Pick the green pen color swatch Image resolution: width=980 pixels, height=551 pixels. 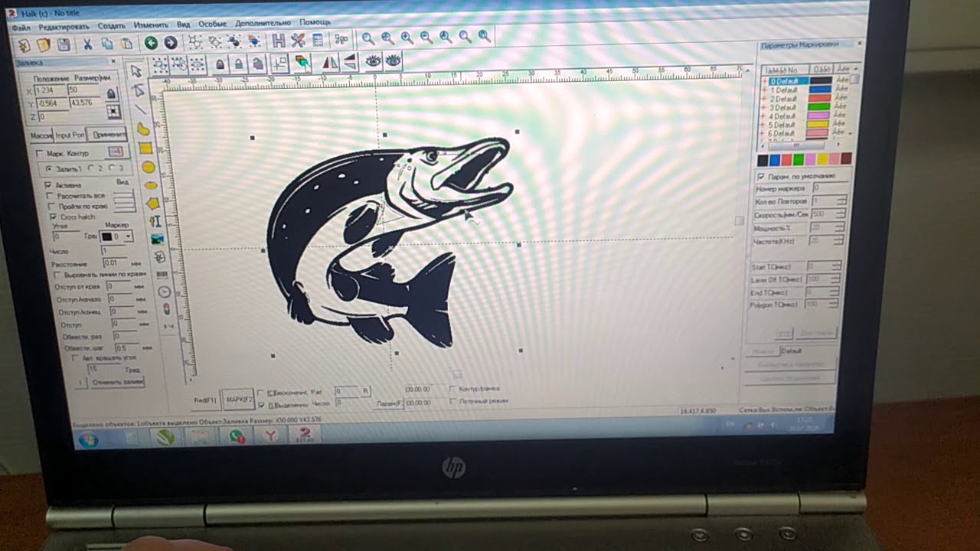799,159
